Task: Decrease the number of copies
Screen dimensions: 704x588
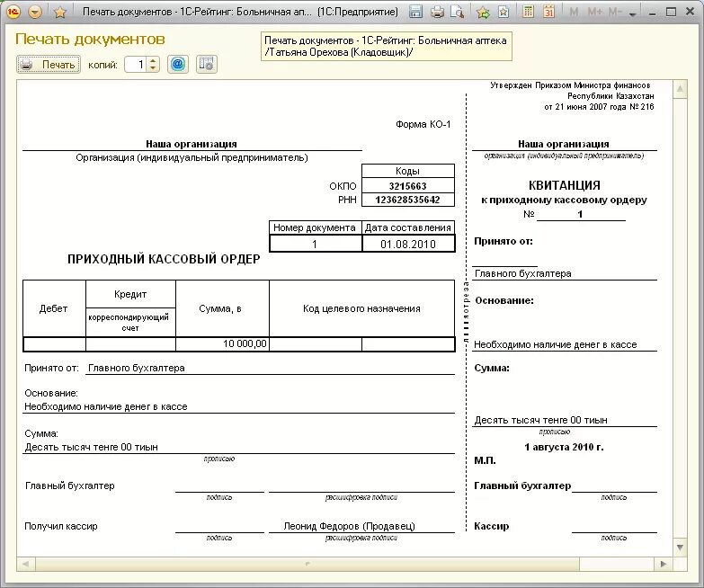Action: click(153, 68)
